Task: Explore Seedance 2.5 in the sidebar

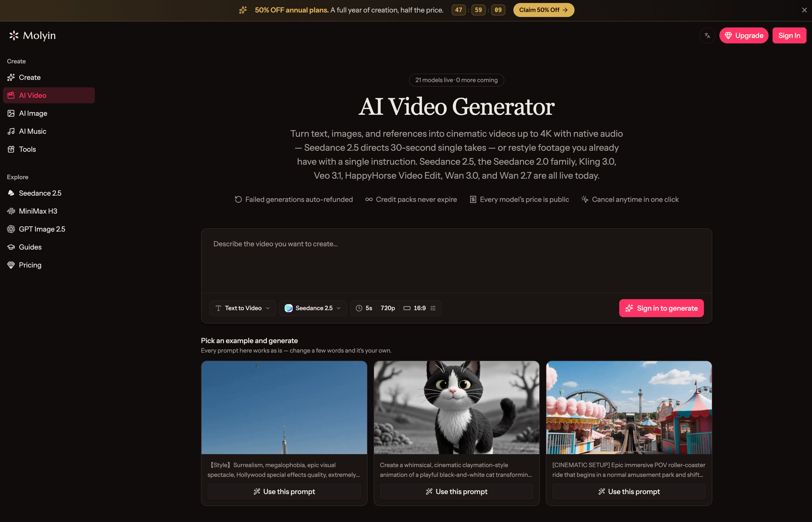Action: 49,193
